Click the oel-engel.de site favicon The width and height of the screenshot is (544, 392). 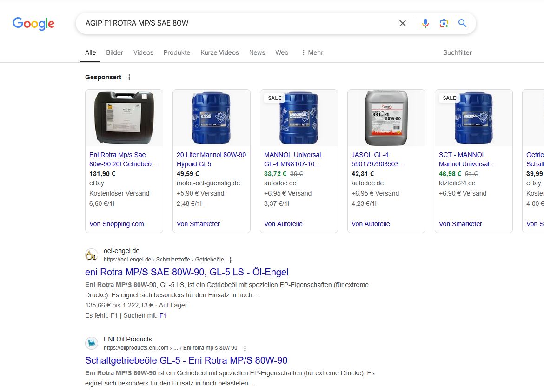[x=92, y=255]
